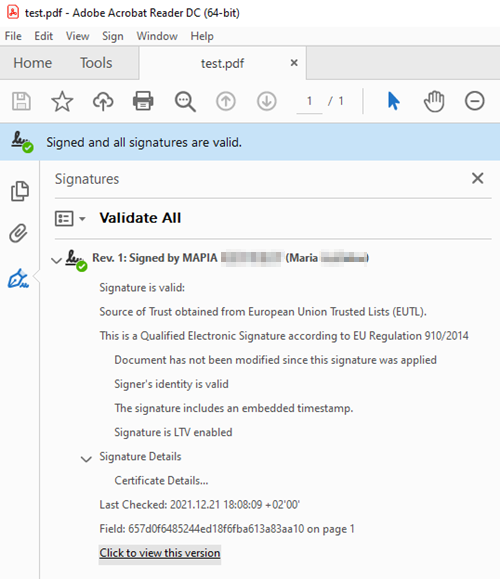Switch to the Tools tab
The height and width of the screenshot is (579, 500).
[96, 63]
